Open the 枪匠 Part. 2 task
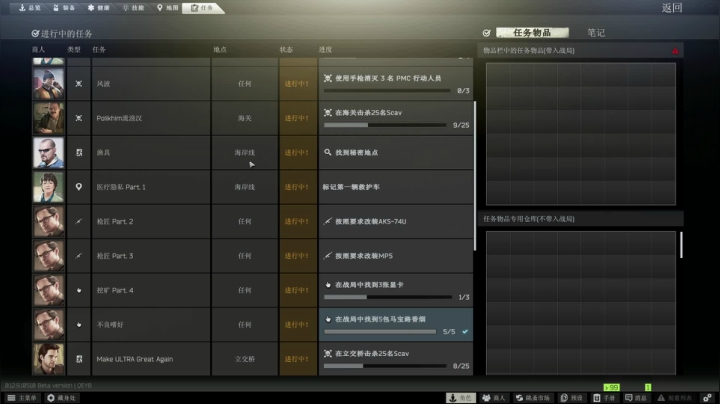 (x=115, y=221)
